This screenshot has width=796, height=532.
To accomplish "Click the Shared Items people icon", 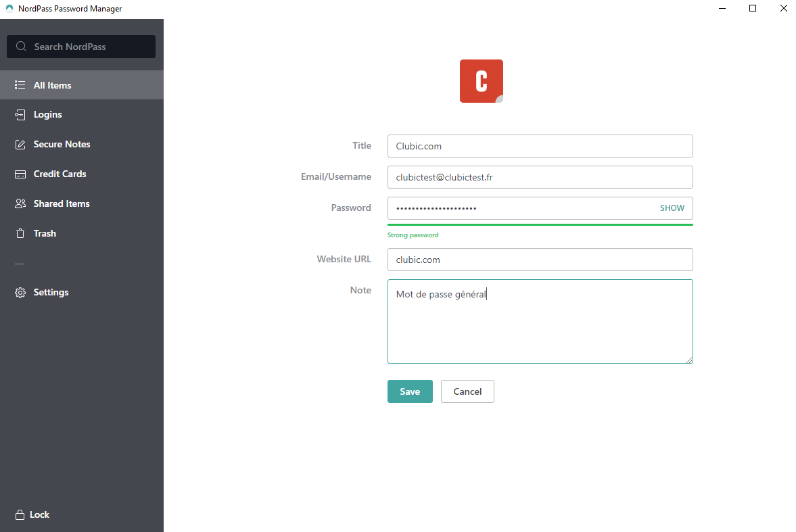I will 20,203.
